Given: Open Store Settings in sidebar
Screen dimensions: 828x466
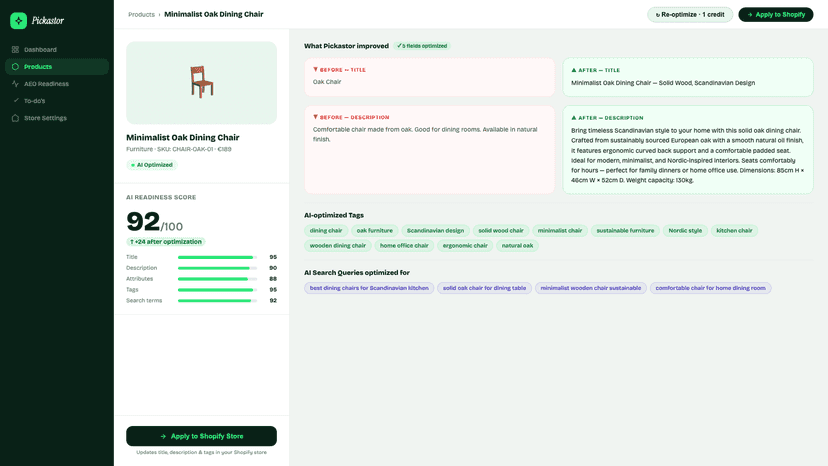Looking at the screenshot, I should point(57,118).
